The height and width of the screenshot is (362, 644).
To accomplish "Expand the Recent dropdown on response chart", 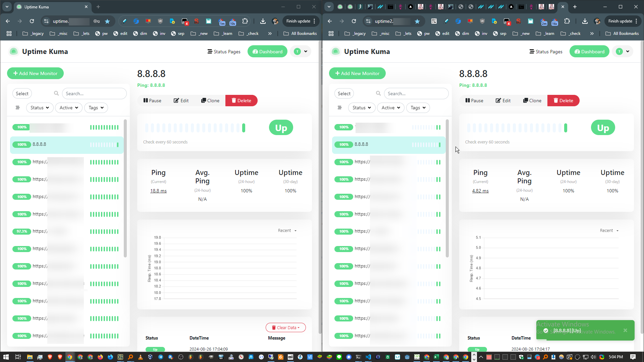I will pos(287,230).
